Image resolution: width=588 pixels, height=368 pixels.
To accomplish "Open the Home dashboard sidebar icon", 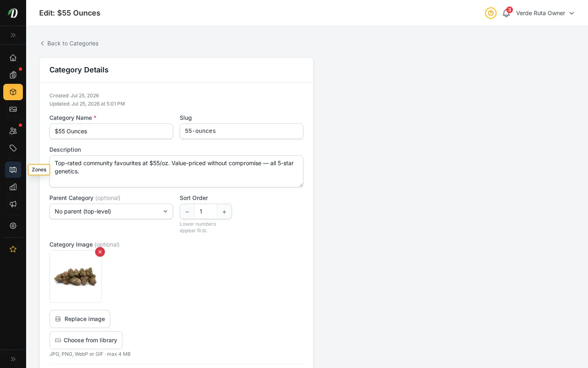I will pyautogui.click(x=13, y=58).
